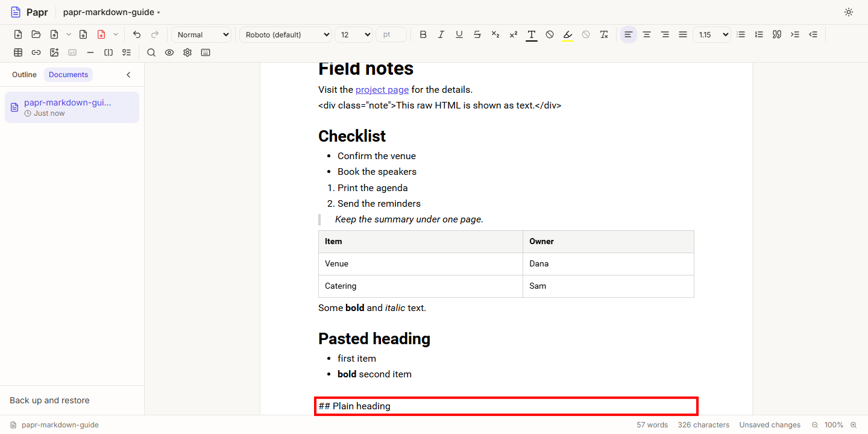The image size is (868, 434).
Task: Insert an image into the document
Action: (54, 52)
